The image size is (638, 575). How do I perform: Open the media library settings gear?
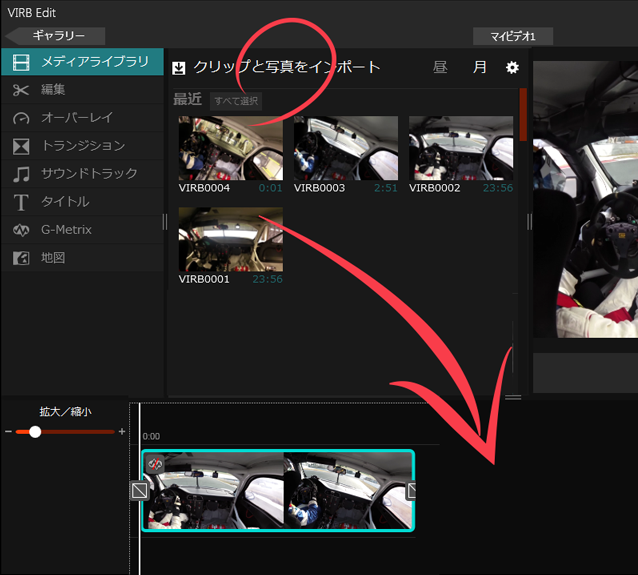[512, 68]
